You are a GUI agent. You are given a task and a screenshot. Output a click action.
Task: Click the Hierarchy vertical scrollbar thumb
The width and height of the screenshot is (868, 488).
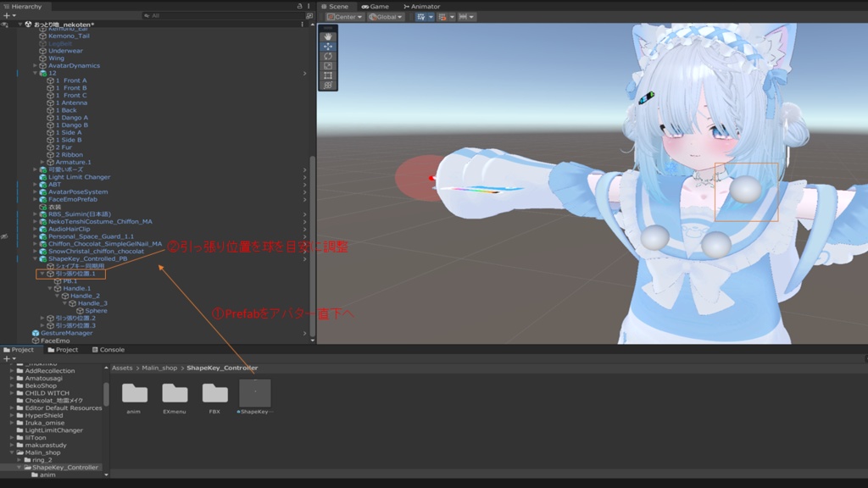point(312,247)
